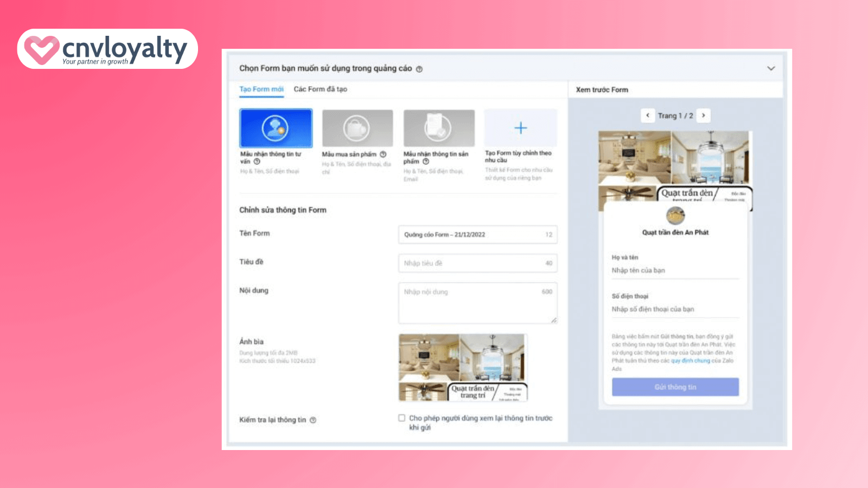Choose the product purchase form template icon

pyautogui.click(x=357, y=128)
